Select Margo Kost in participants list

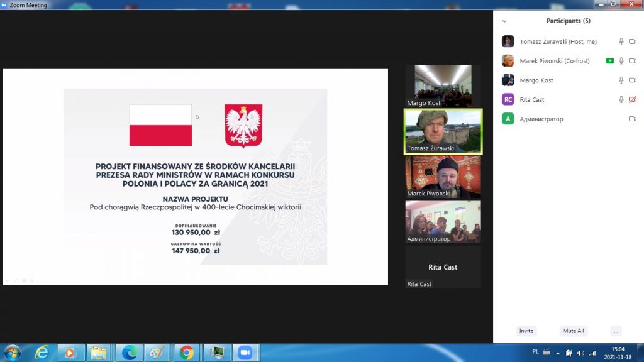[x=536, y=80]
